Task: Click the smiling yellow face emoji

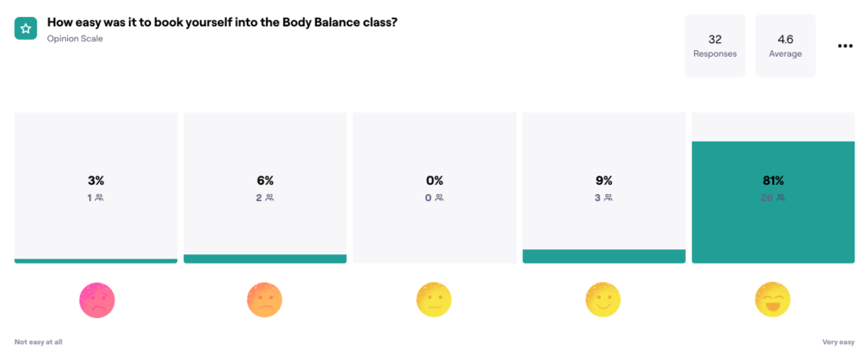Action: pyautogui.click(x=603, y=300)
